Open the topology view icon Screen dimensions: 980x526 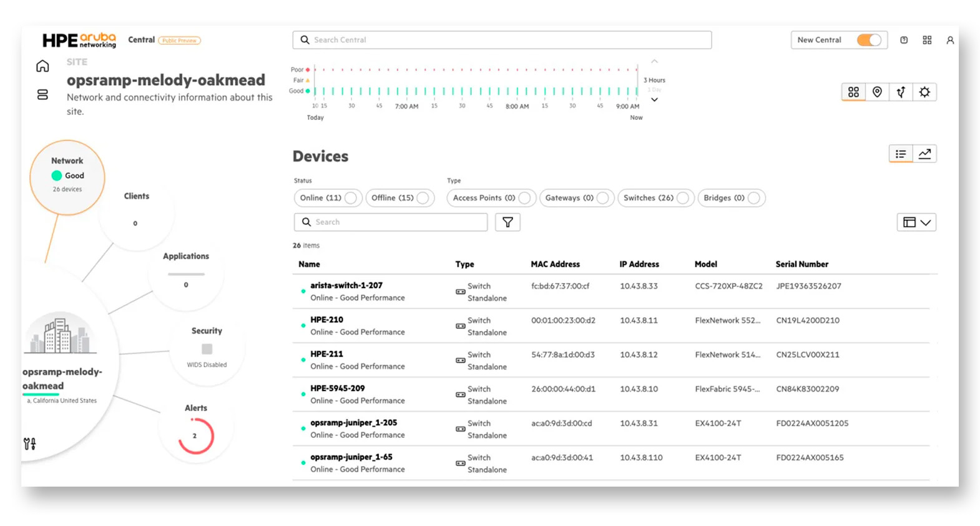click(x=901, y=92)
